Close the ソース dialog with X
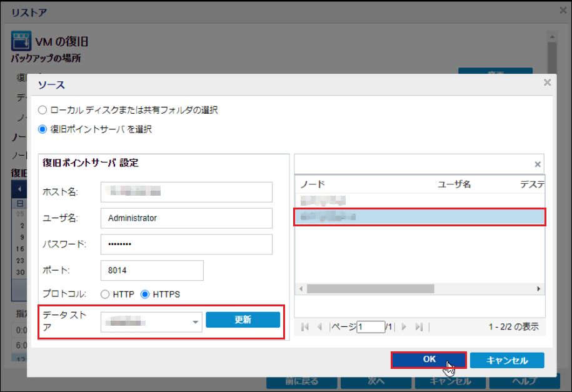Image resolution: width=572 pixels, height=392 pixels. click(547, 83)
